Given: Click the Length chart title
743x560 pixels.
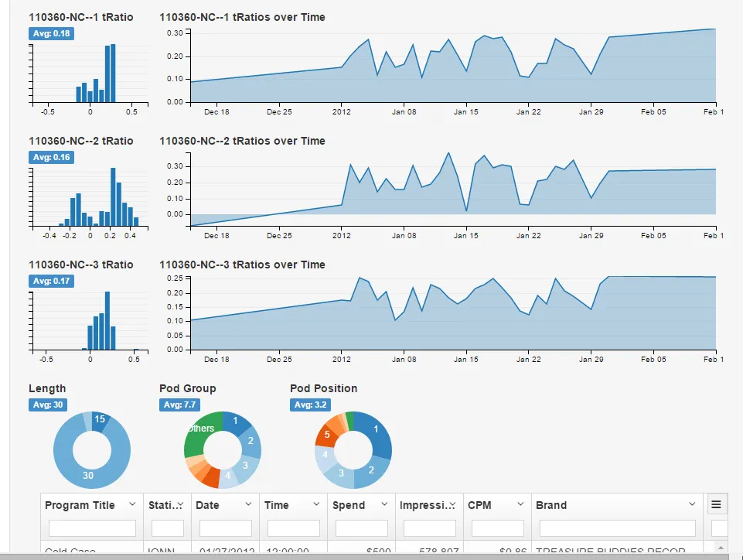Looking at the screenshot, I should (x=47, y=389).
